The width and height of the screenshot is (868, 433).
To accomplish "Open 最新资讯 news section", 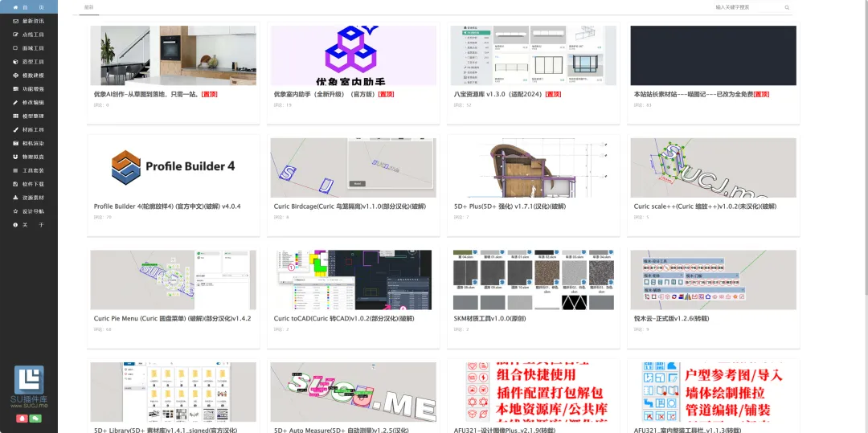I will (x=29, y=20).
